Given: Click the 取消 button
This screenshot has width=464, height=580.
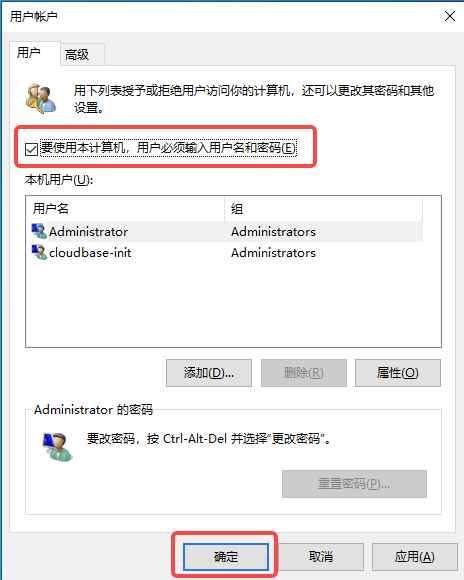Looking at the screenshot, I should click(321, 557).
